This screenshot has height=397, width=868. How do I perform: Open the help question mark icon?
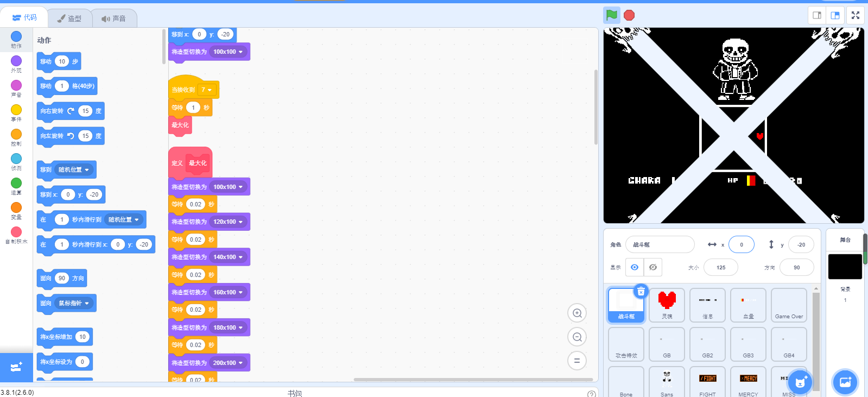[591, 394]
